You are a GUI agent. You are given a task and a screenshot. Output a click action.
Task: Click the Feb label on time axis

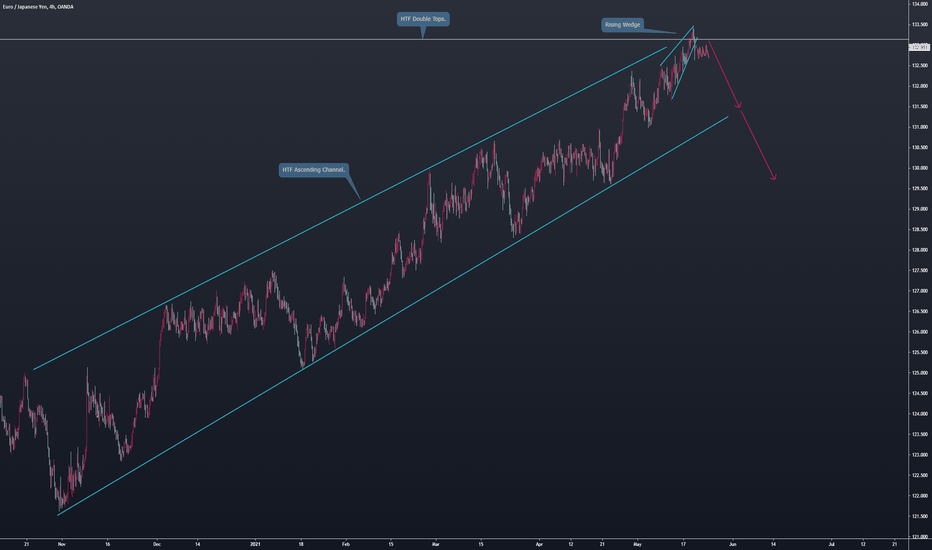coord(346,544)
